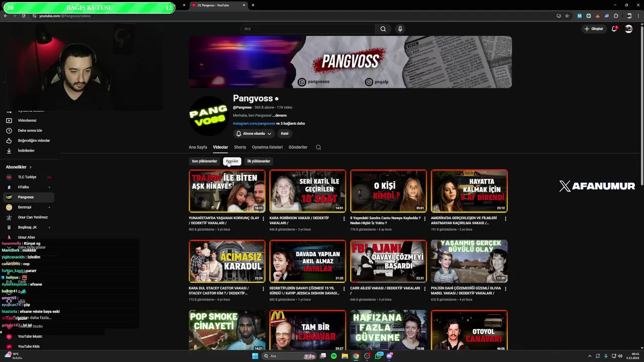Bookmark this page with star icon
This screenshot has width=644, height=362.
pyautogui.click(x=567, y=16)
